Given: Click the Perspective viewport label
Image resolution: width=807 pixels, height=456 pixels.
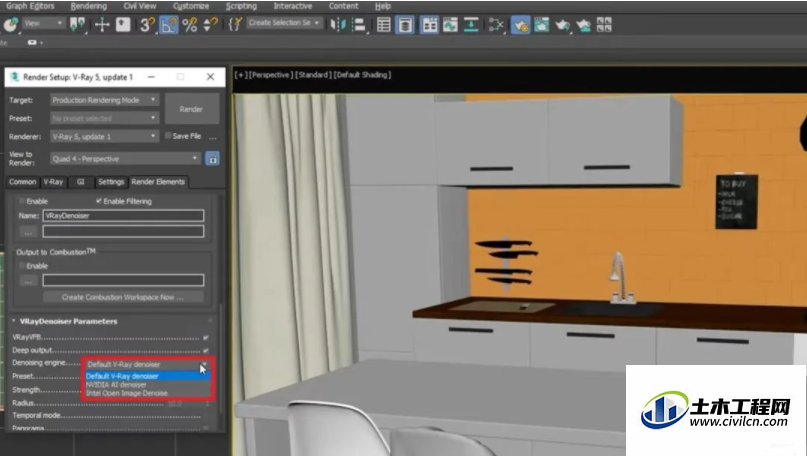Looking at the screenshot, I should click(270, 75).
